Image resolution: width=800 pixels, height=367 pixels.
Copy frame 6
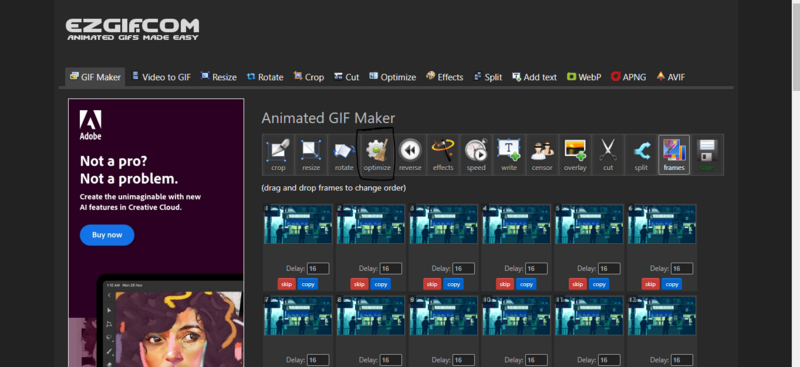pyautogui.click(x=672, y=284)
